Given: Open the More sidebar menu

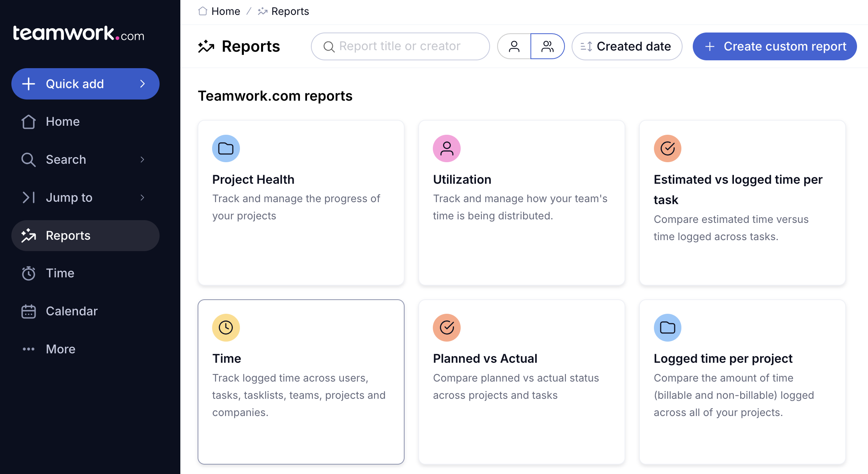Looking at the screenshot, I should [x=60, y=349].
